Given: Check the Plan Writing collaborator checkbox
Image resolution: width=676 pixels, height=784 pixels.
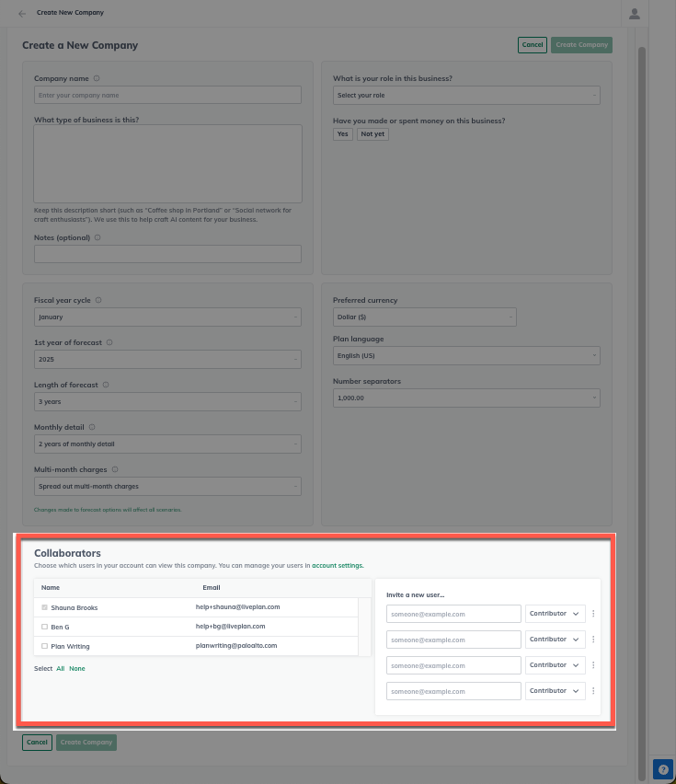Looking at the screenshot, I should pyautogui.click(x=44, y=646).
